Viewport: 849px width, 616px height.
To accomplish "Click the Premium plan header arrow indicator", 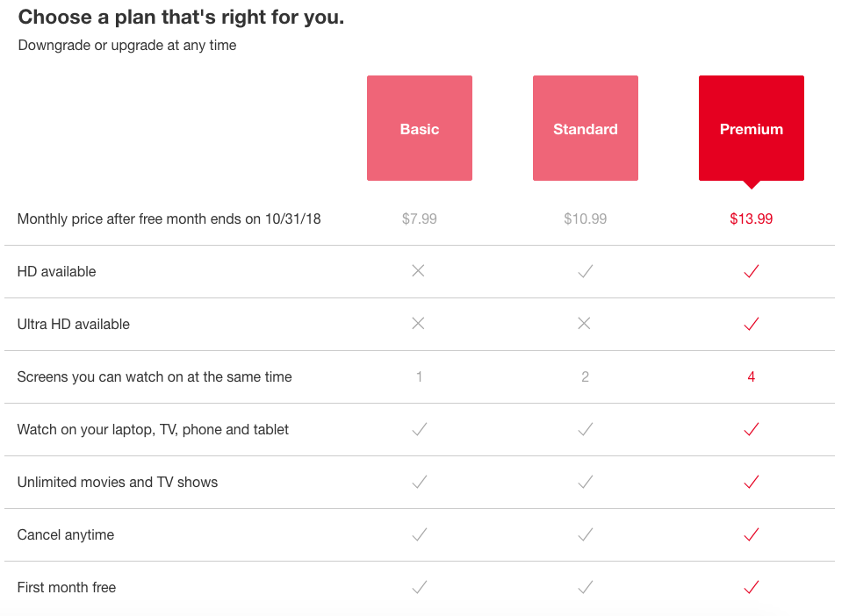I will tap(751, 183).
